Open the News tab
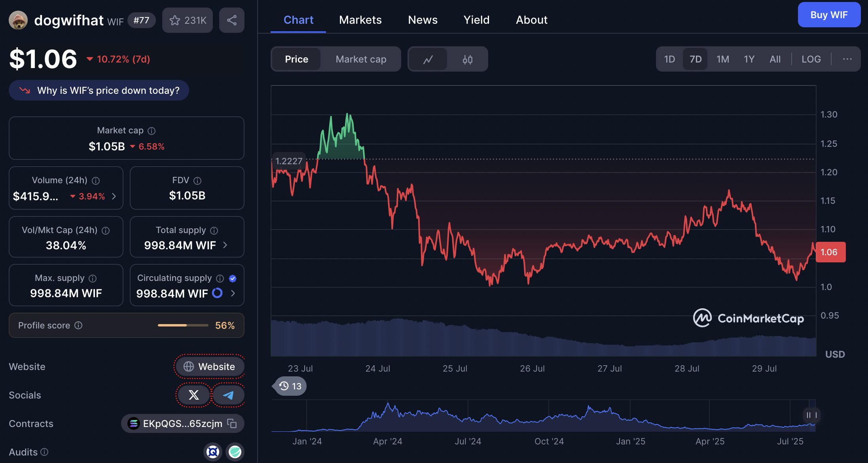868x463 pixels. click(x=423, y=20)
